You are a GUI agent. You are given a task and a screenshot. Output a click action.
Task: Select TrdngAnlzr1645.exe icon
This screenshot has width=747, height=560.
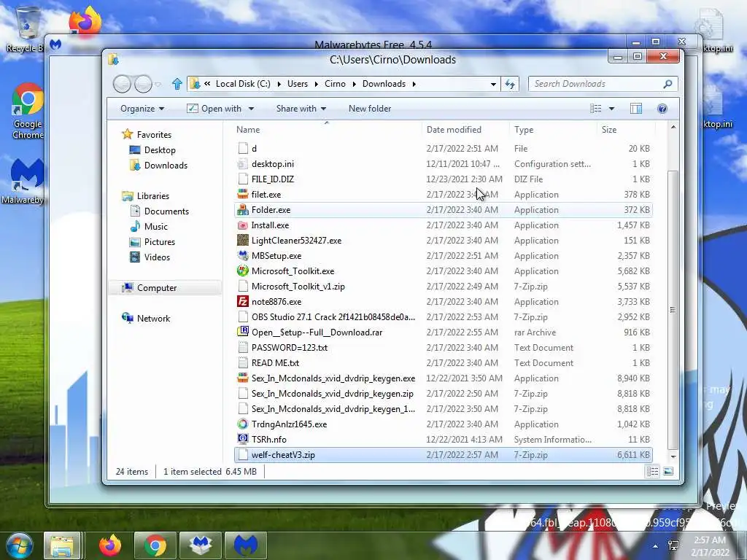click(x=243, y=424)
